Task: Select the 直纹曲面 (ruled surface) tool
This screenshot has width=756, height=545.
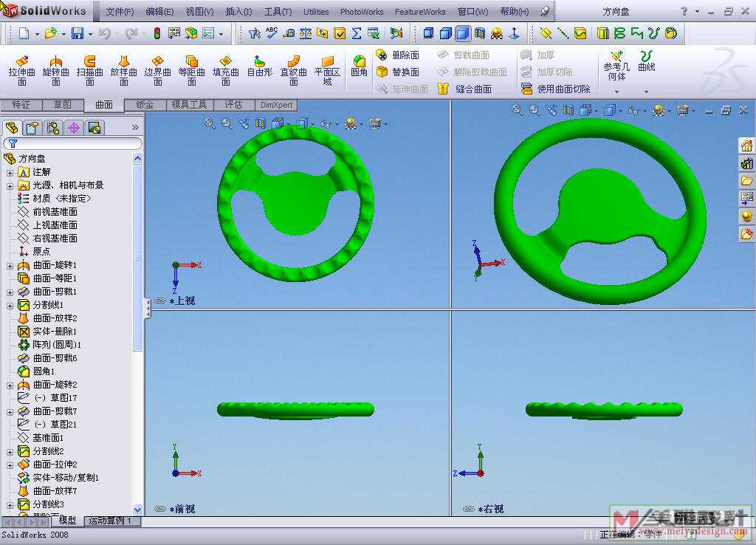Action: 294,71
